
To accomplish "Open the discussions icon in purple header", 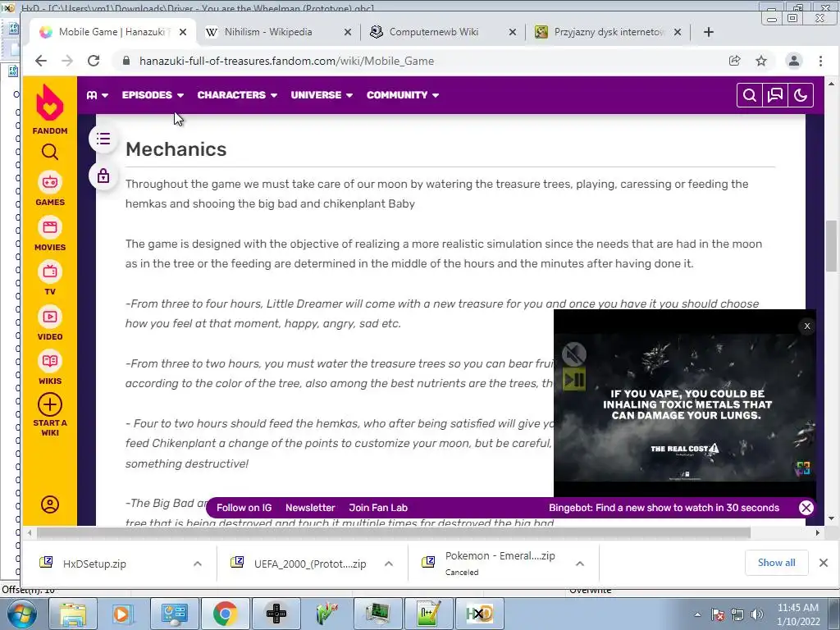I will (x=775, y=95).
